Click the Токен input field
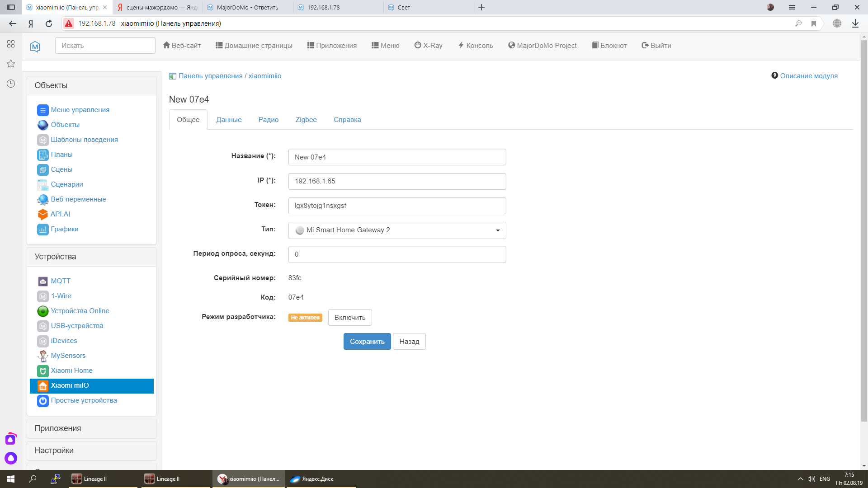 pyautogui.click(x=397, y=206)
